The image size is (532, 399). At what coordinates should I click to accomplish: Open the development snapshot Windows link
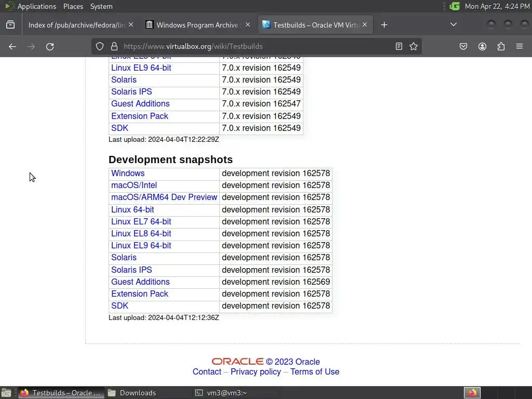coord(128,174)
